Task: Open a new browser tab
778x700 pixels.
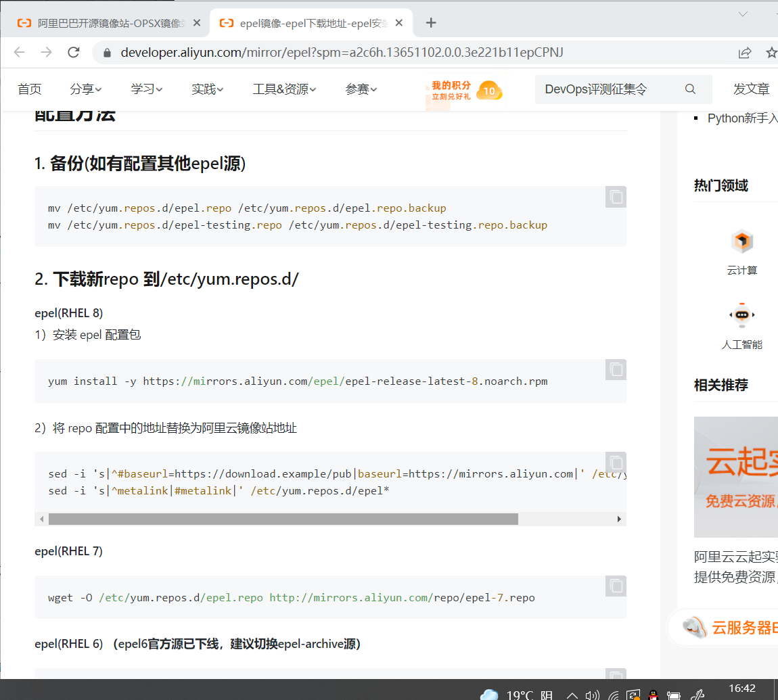Action: (431, 23)
